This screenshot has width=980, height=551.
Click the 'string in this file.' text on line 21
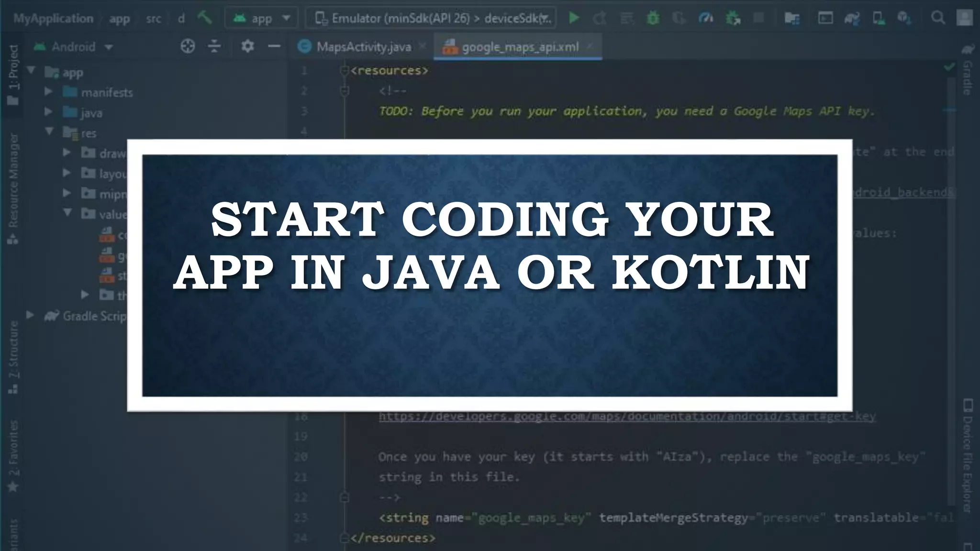[449, 477]
